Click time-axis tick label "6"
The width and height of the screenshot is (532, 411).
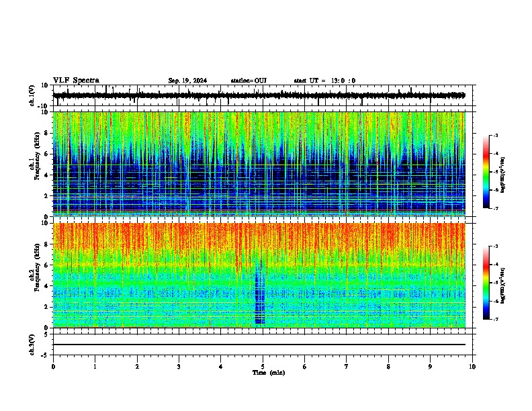coord(304,367)
